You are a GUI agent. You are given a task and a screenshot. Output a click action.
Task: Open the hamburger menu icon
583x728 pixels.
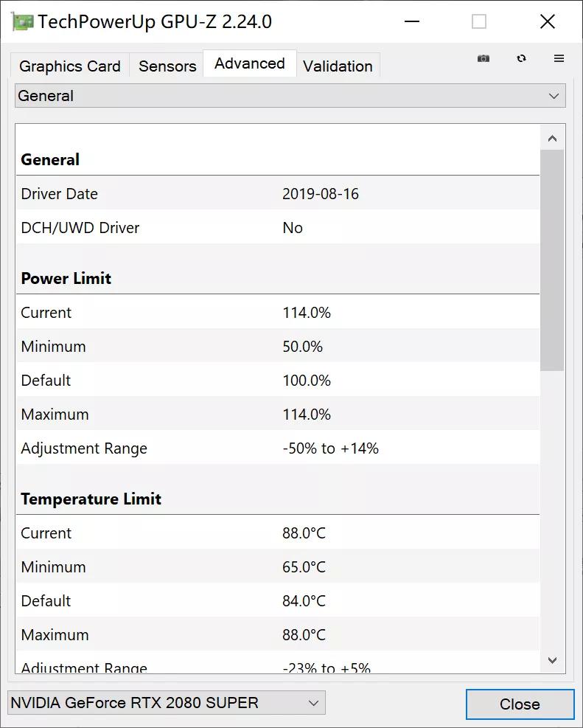tap(559, 58)
